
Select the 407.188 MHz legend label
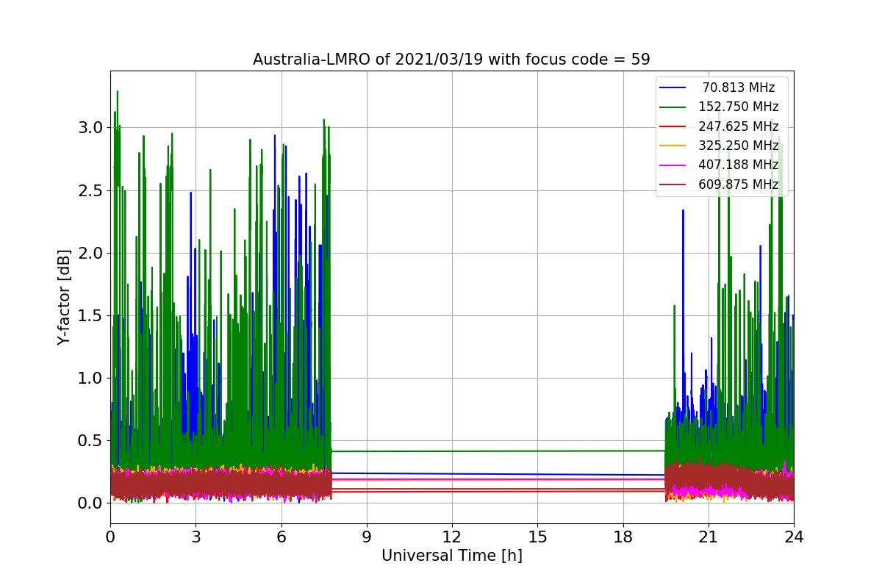click(738, 165)
